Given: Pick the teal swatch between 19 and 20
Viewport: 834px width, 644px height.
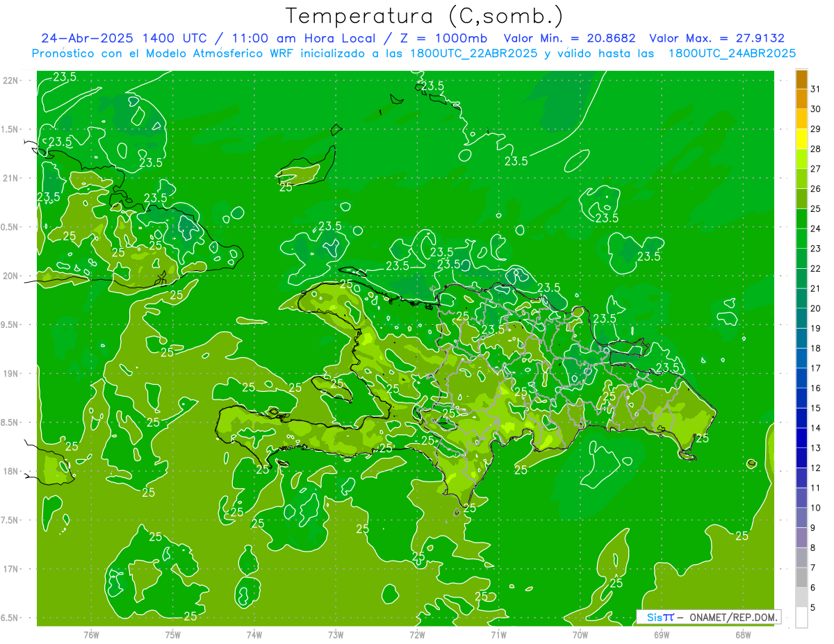Looking at the screenshot, I should [801, 318].
